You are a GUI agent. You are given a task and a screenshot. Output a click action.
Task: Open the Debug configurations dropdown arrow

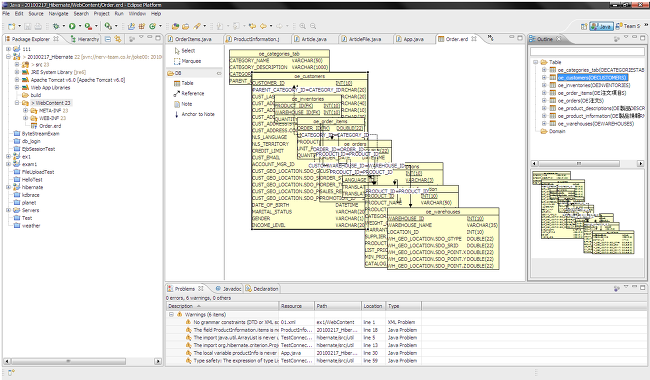pyautogui.click(x=63, y=26)
